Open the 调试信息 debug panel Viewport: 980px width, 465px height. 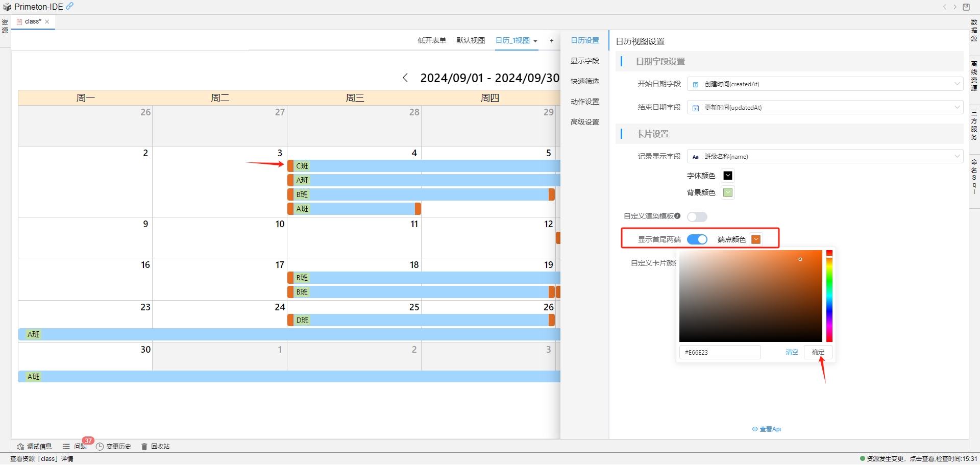35,446
